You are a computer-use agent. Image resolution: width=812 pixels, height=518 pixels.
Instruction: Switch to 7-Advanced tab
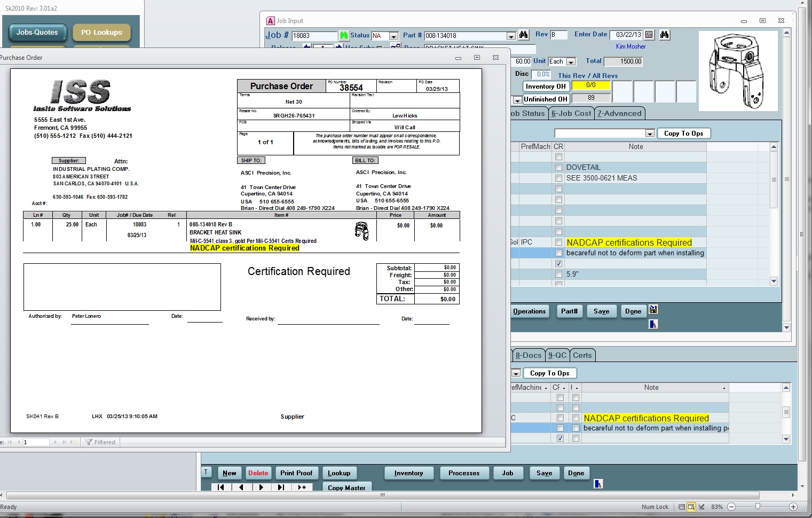tap(619, 113)
